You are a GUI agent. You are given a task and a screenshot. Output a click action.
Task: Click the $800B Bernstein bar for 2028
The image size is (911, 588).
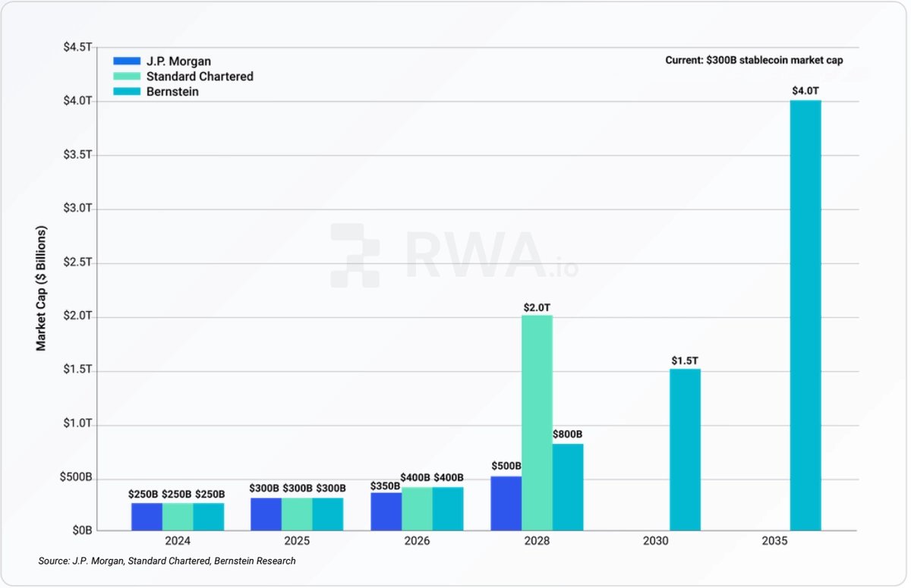point(568,487)
